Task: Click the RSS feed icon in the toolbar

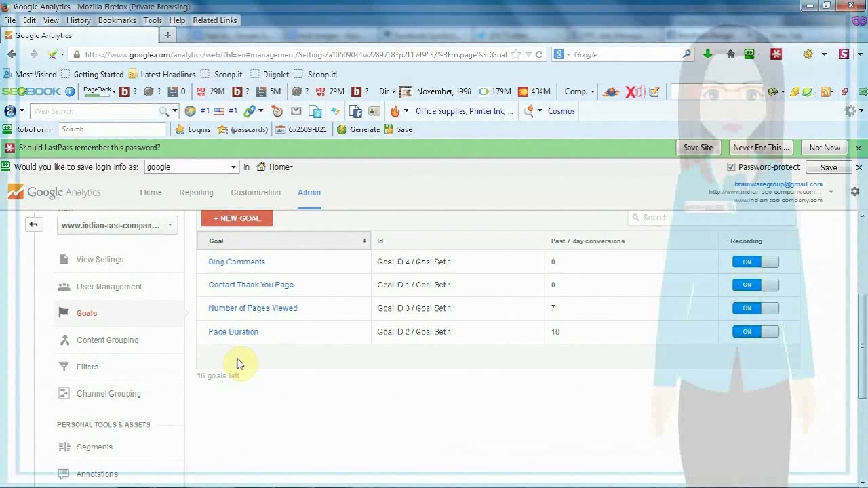Action: pos(826,91)
